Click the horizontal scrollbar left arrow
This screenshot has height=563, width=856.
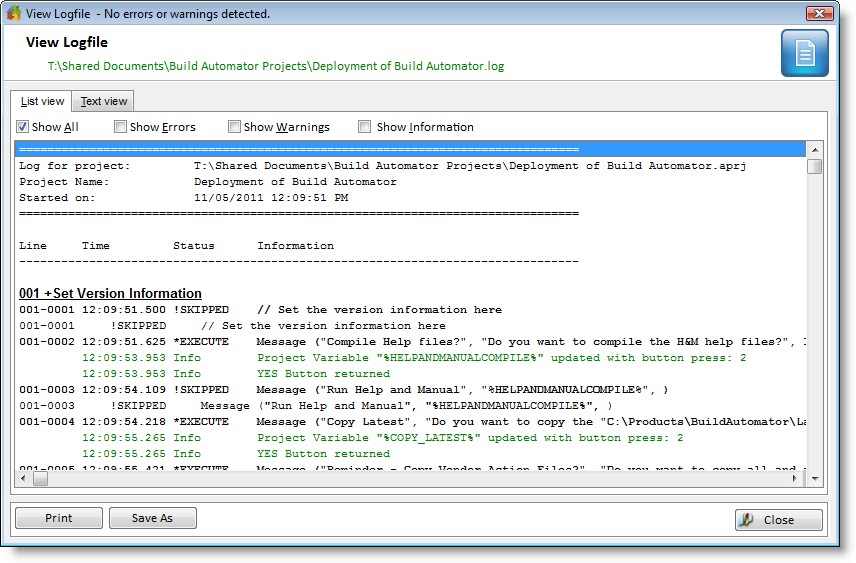click(x=23, y=478)
